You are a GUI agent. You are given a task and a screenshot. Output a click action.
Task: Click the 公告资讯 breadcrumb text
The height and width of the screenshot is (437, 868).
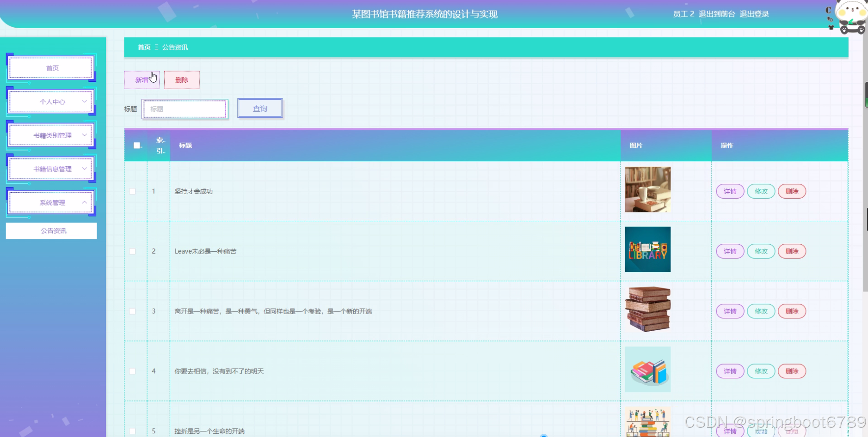175,47
